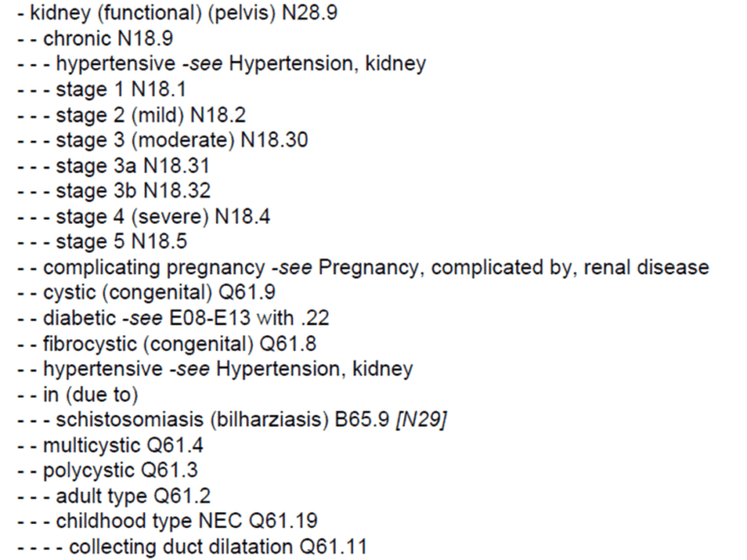
Task: Select stage 4 (severe) N18.4 line
Action: [x=143, y=217]
